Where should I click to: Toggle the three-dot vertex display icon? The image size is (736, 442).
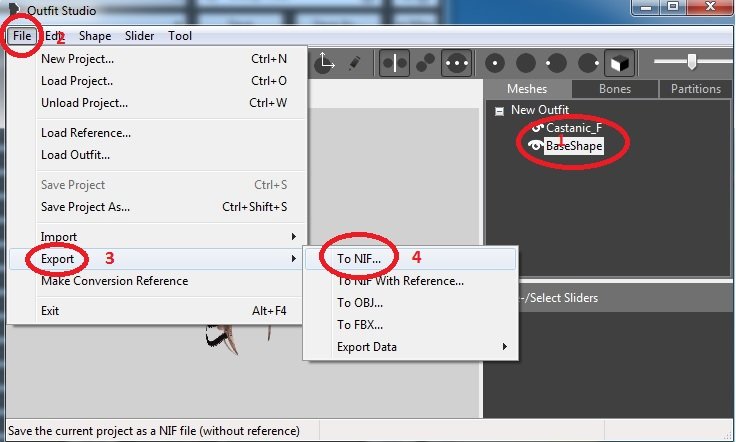457,64
